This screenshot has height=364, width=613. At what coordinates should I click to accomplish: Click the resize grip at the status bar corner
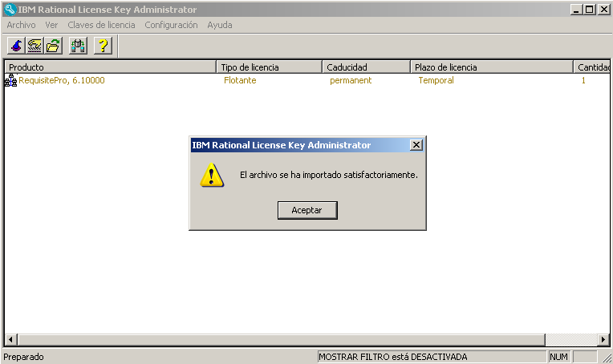point(607,357)
